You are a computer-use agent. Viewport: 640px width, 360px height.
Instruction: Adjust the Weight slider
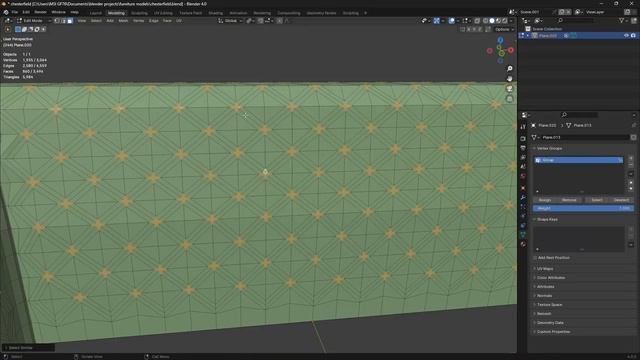tap(583, 208)
